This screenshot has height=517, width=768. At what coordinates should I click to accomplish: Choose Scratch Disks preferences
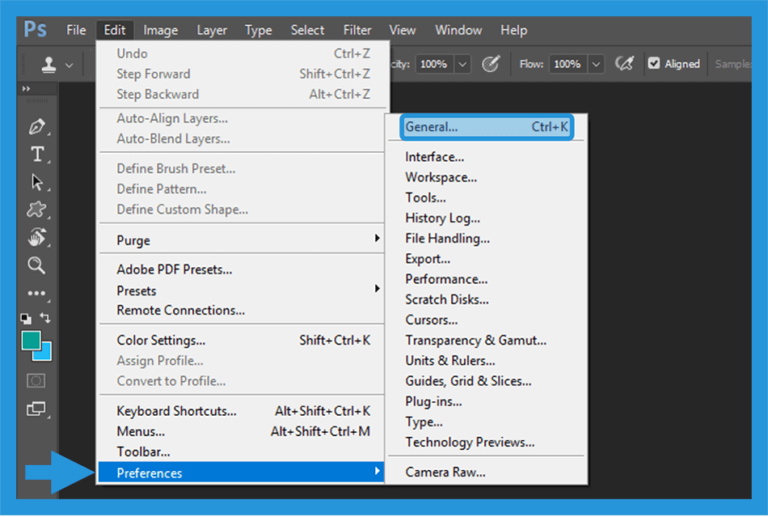(x=486, y=300)
